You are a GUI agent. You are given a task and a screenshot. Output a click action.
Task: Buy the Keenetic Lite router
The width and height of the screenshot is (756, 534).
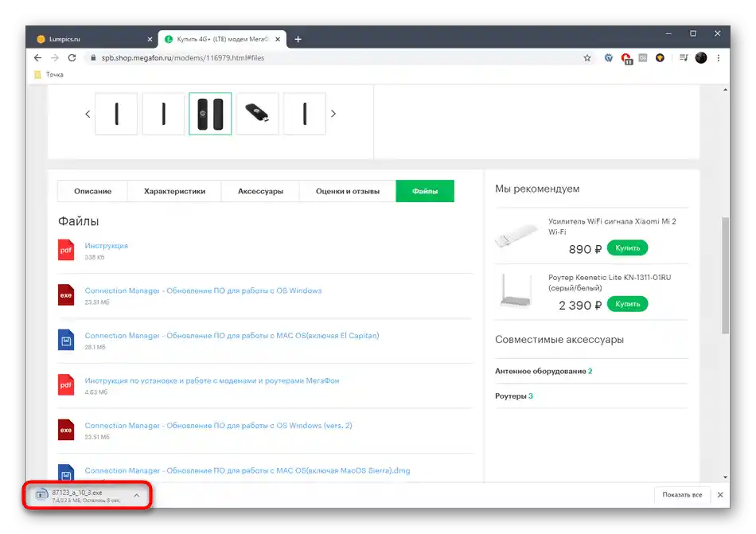point(627,304)
